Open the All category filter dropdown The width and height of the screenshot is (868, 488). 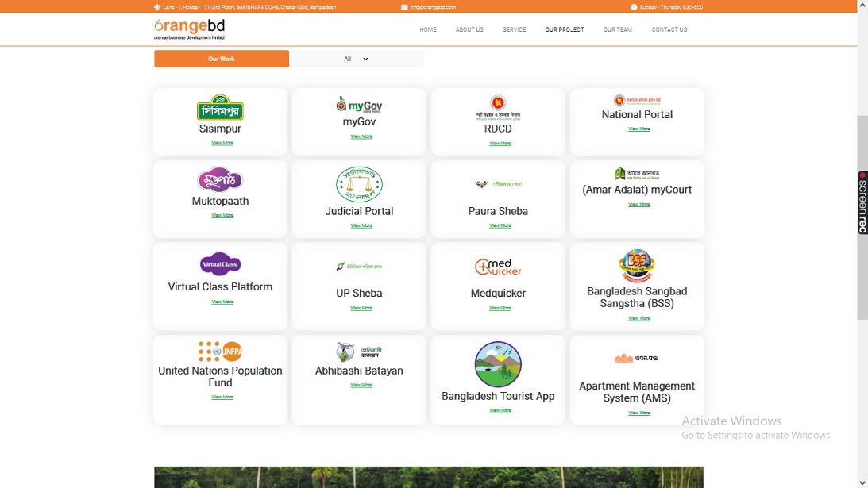tap(357, 59)
